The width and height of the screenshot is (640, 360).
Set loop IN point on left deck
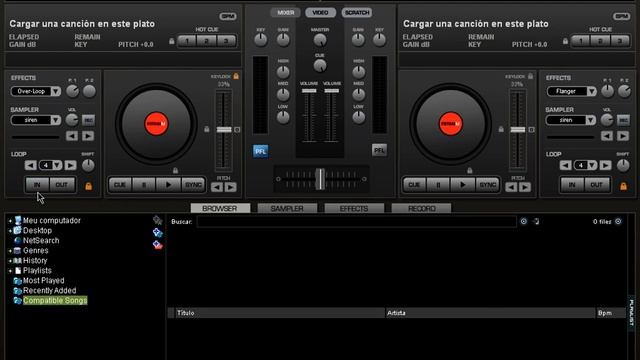click(37, 185)
